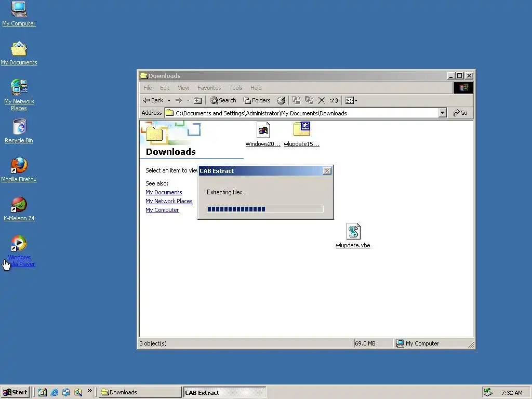Viewport: 532px width, 399px height.
Task: Open My Computer desktop icon
Action: tap(19, 14)
